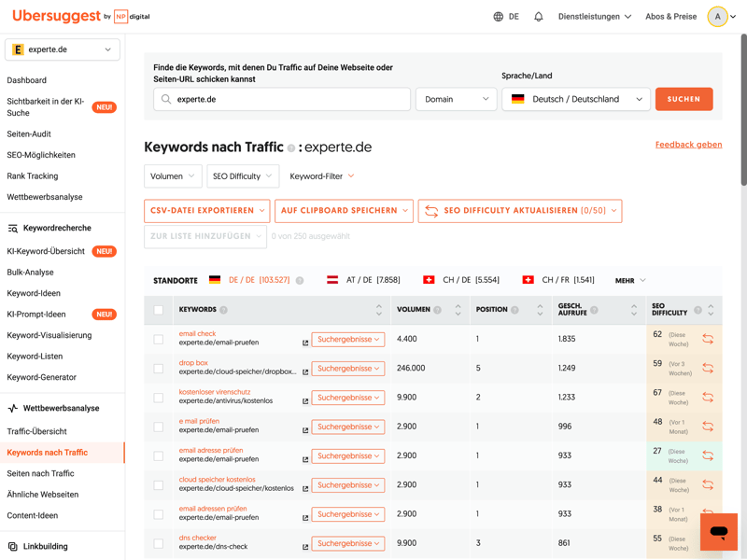
Task: Click the globe language icon
Action: coord(498,17)
